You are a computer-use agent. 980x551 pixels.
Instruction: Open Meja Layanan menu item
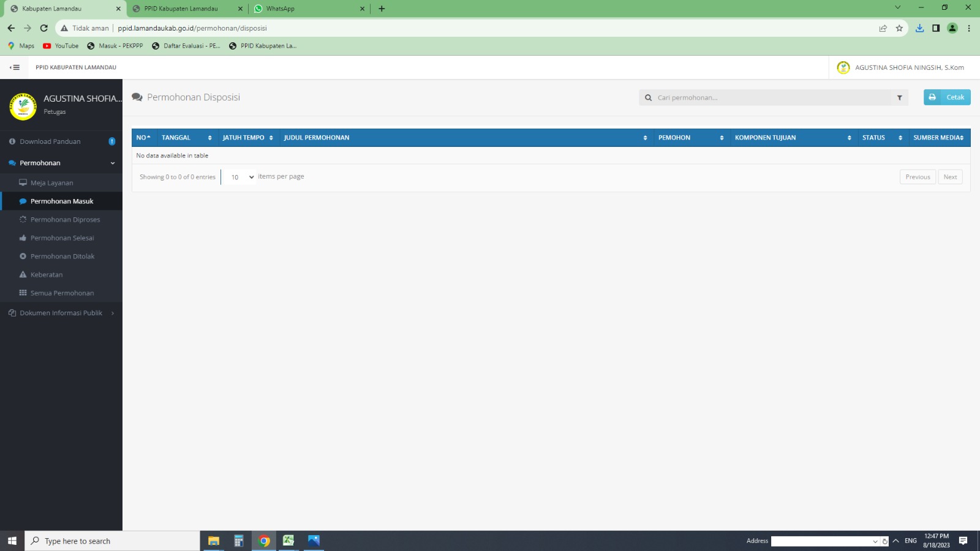click(x=61, y=182)
